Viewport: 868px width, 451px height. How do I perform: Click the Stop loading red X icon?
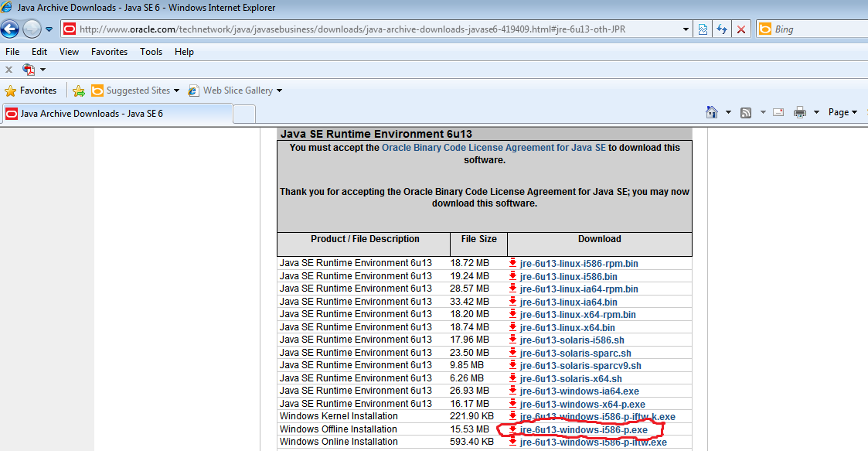click(740, 29)
